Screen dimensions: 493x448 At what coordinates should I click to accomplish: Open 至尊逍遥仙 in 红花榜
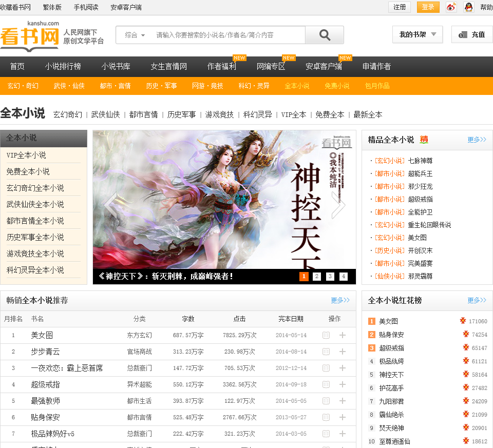click(394, 441)
